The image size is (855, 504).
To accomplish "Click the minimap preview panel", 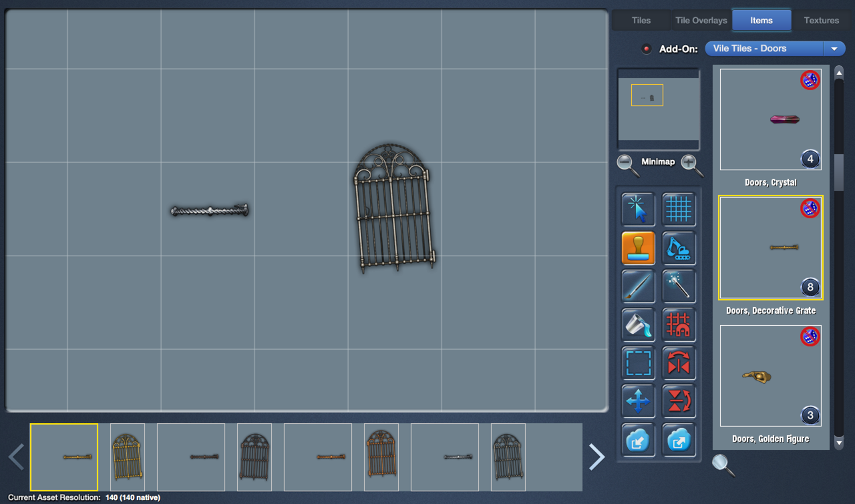I will coord(659,109).
